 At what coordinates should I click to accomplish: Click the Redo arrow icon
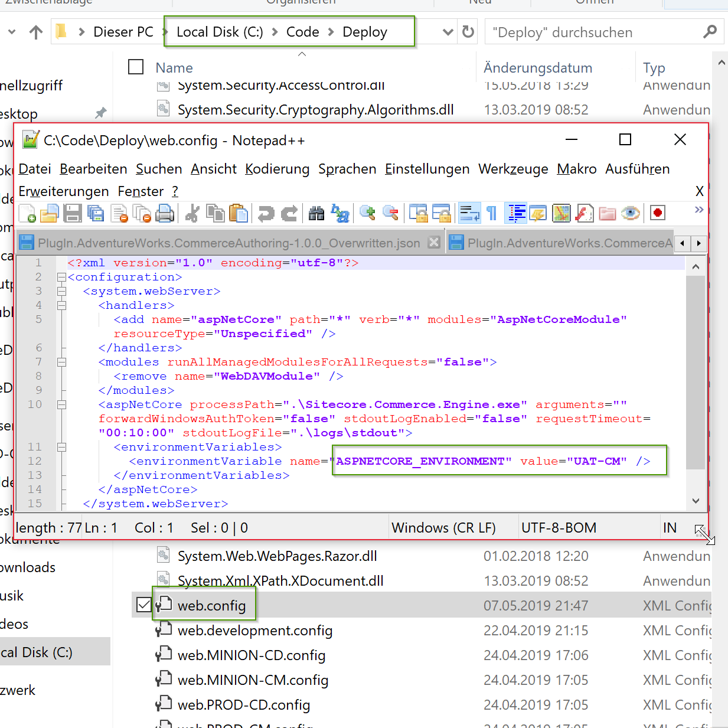[289, 213]
